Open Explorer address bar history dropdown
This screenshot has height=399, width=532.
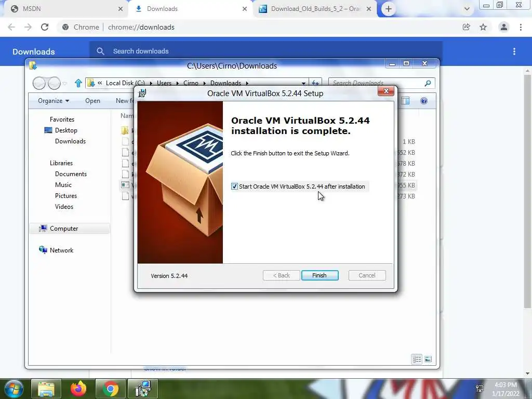point(303,83)
